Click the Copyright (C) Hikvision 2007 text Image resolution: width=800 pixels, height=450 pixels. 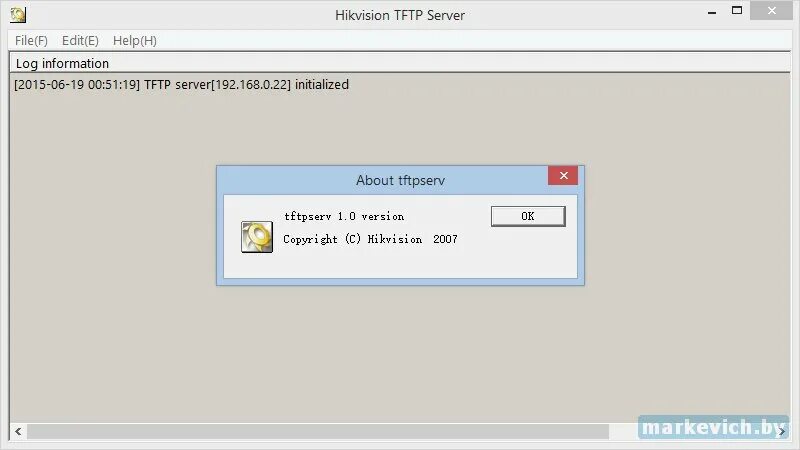[370, 239]
